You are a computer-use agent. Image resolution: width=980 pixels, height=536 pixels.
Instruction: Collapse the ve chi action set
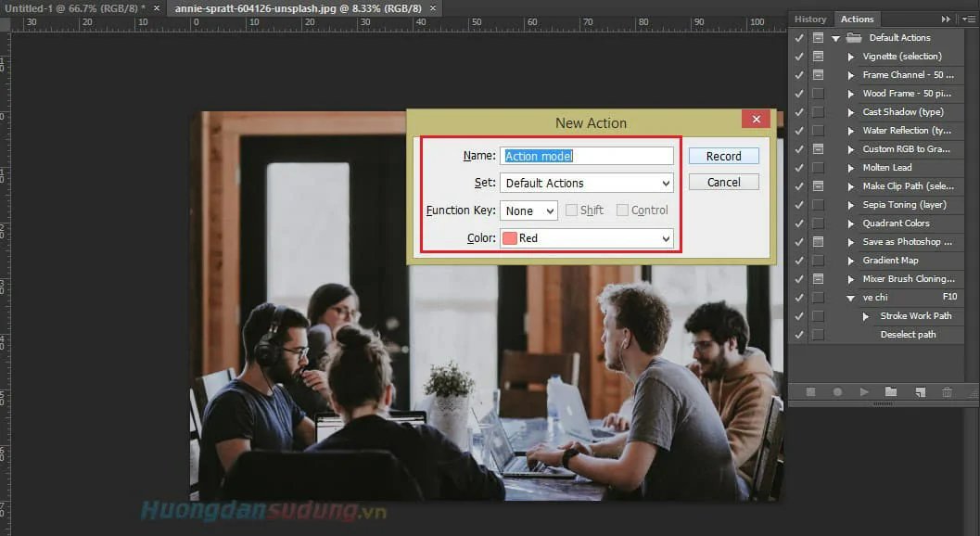[x=853, y=297]
